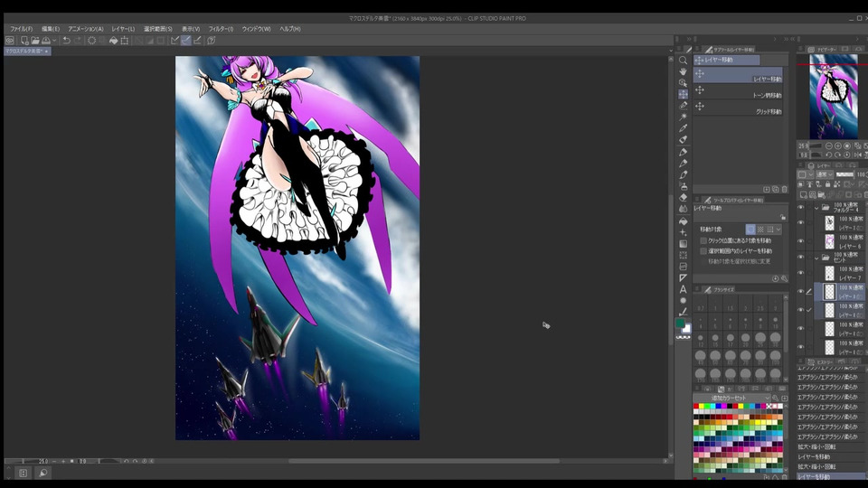Click the Scale/Rotate transform icon
868x488 pixels.
[x=125, y=41]
